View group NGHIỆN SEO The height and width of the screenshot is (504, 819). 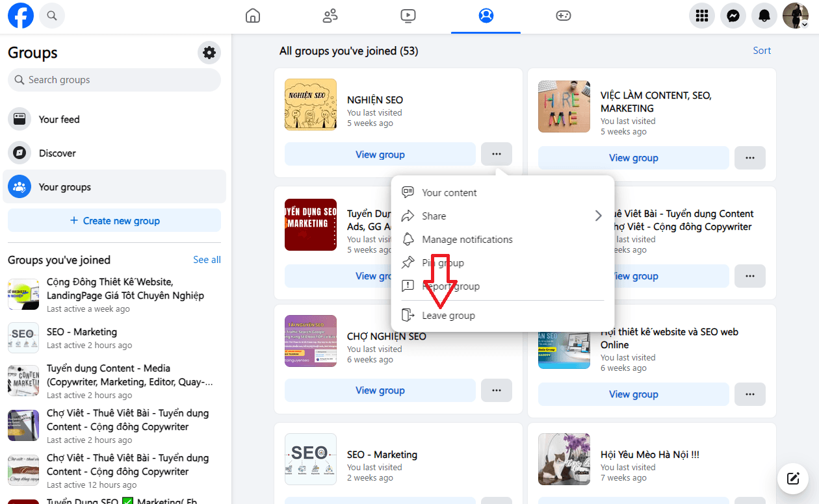click(x=380, y=155)
